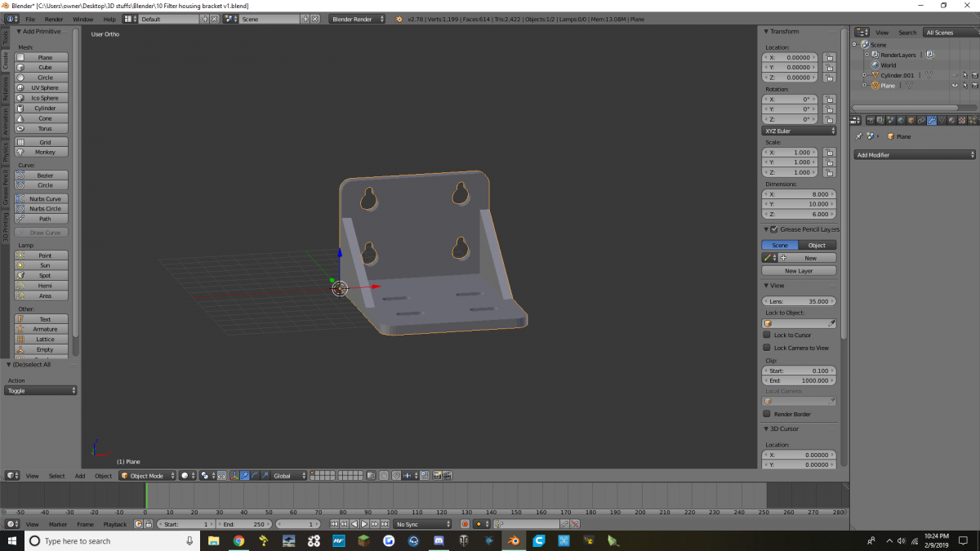Open the timeline Playback menu
The image size is (980, 551).
pyautogui.click(x=115, y=524)
